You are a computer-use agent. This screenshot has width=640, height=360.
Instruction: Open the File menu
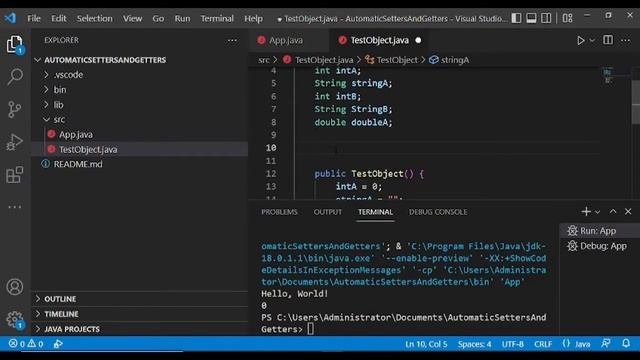point(34,18)
